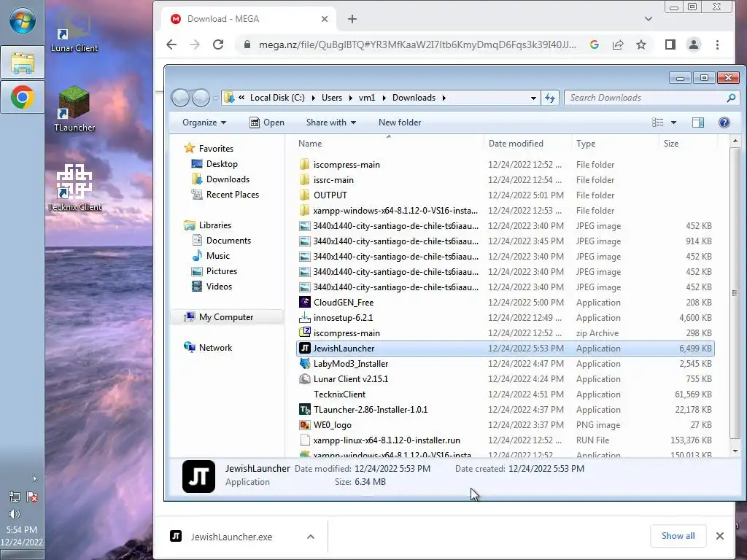
Task: Refresh the Downloads folder view
Action: coord(550,98)
